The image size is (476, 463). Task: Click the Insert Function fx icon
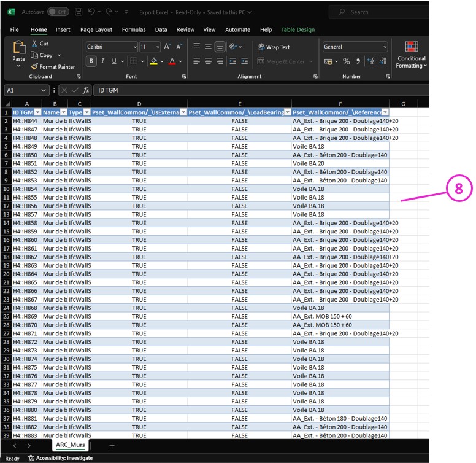click(x=86, y=90)
